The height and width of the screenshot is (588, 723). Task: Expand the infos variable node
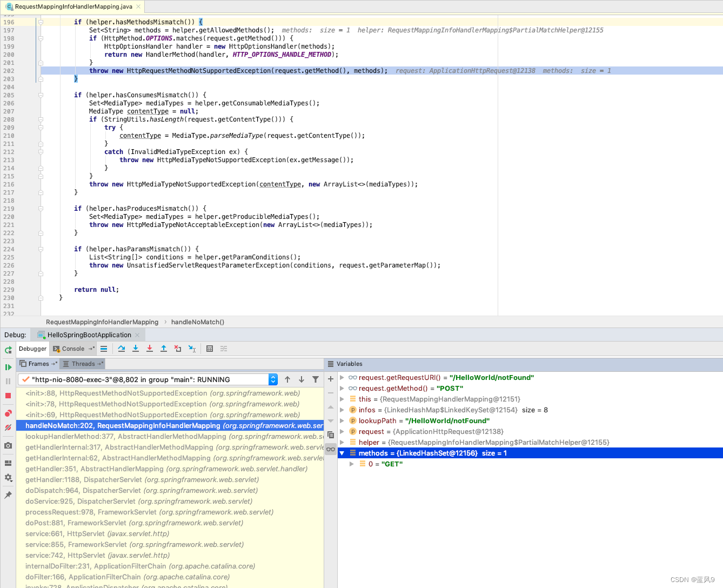[342, 410]
